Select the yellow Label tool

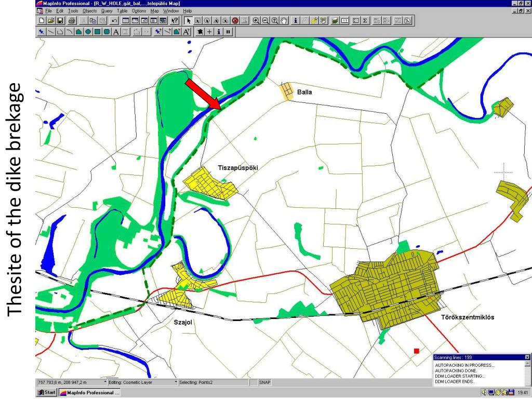coord(314,21)
